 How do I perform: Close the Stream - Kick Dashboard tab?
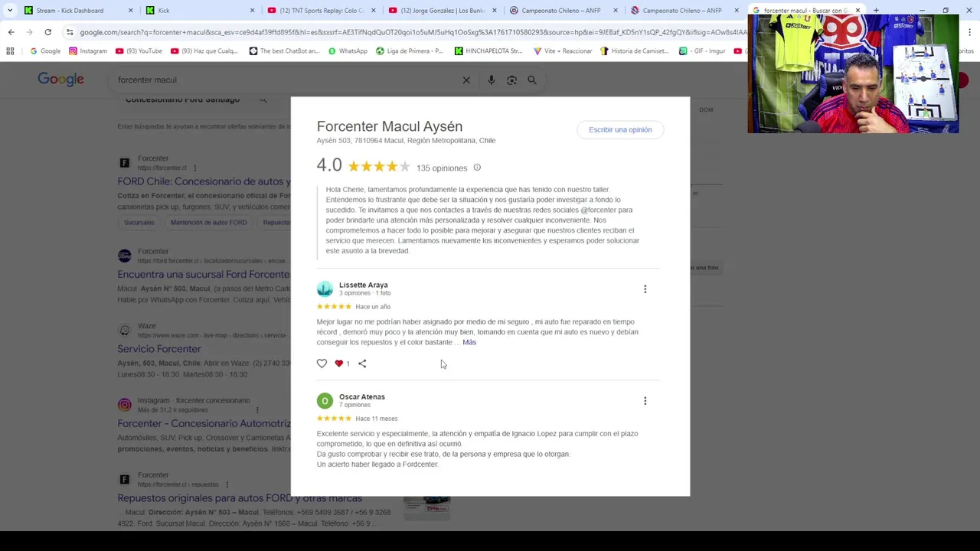tap(130, 11)
